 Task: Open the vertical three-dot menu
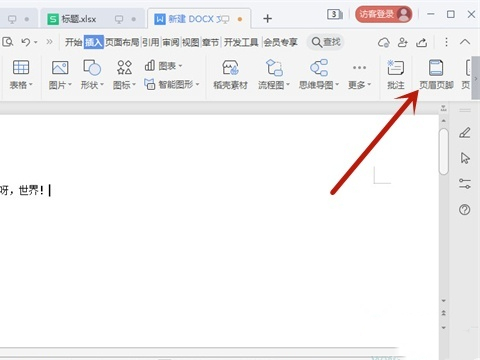tap(446, 42)
